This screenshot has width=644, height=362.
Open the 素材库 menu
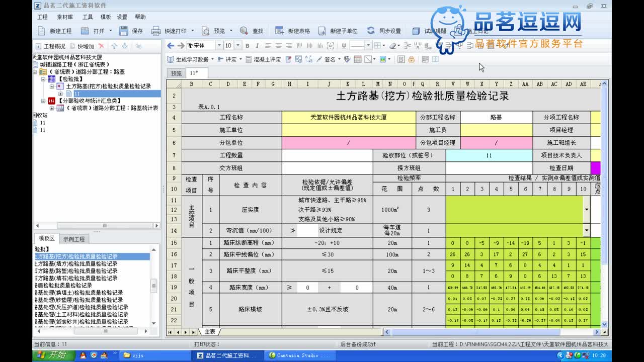64,17
